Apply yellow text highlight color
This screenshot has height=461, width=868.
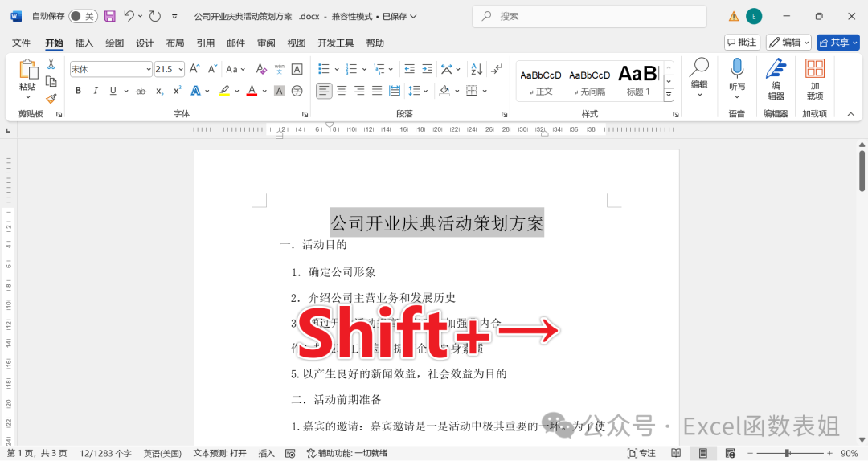224,91
